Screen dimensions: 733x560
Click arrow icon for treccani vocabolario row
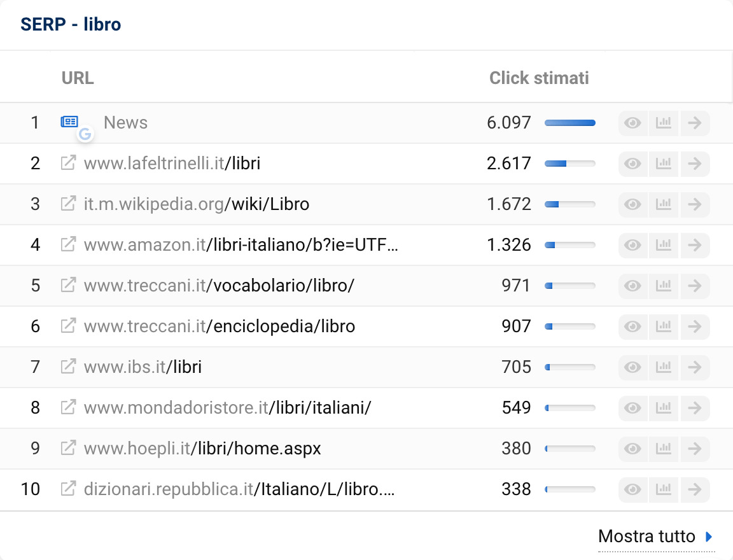click(x=695, y=286)
